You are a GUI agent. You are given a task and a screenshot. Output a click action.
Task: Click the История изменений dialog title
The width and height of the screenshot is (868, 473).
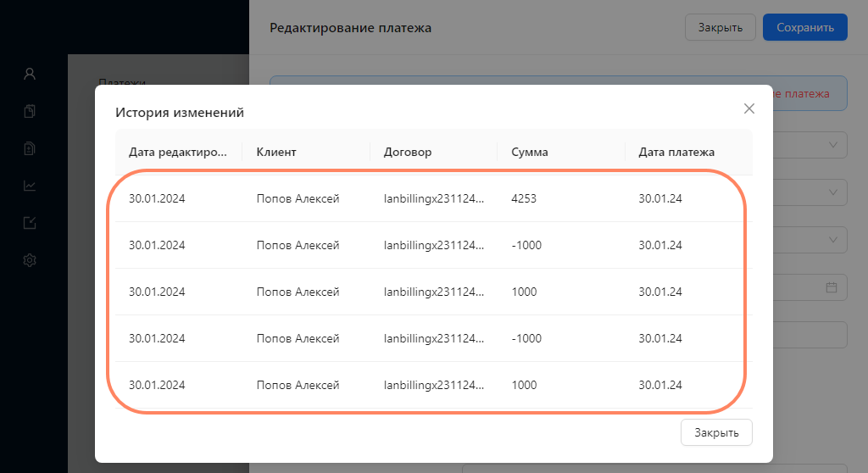tap(180, 113)
